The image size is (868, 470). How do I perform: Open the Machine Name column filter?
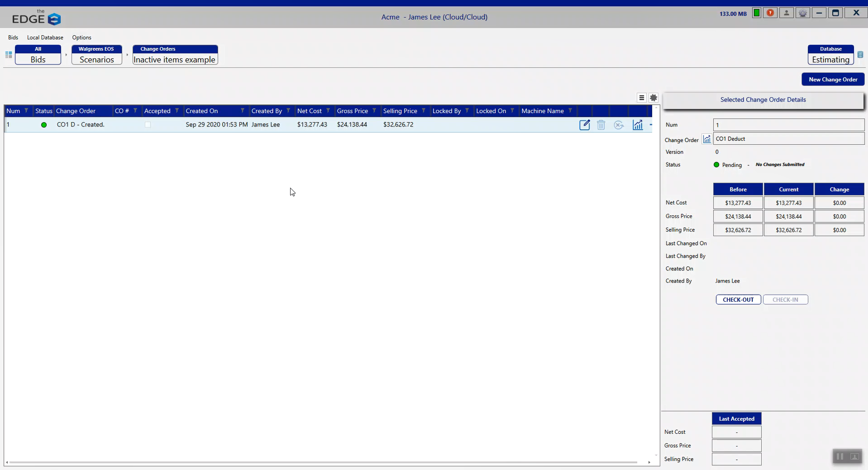click(569, 110)
